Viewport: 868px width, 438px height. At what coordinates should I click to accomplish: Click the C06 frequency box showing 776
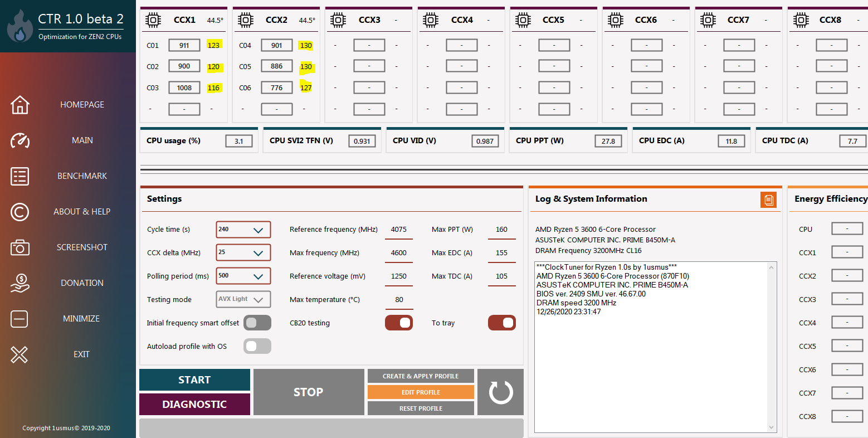point(277,87)
